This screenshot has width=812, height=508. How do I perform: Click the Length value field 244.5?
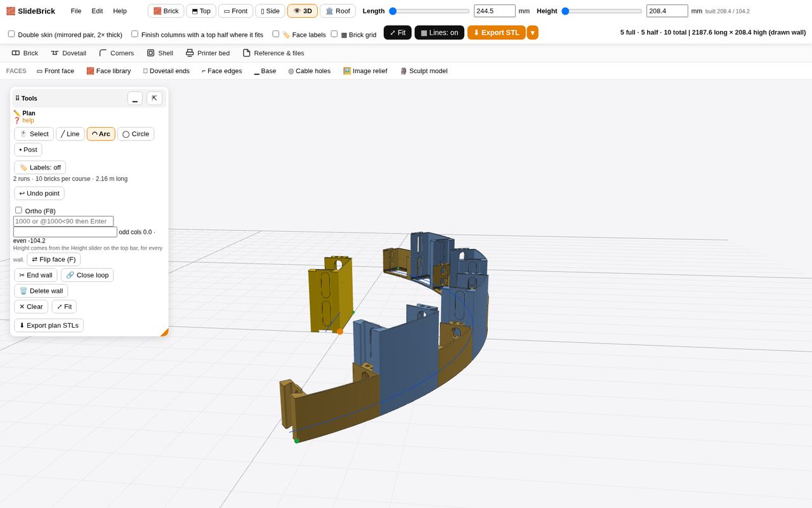[x=495, y=11]
